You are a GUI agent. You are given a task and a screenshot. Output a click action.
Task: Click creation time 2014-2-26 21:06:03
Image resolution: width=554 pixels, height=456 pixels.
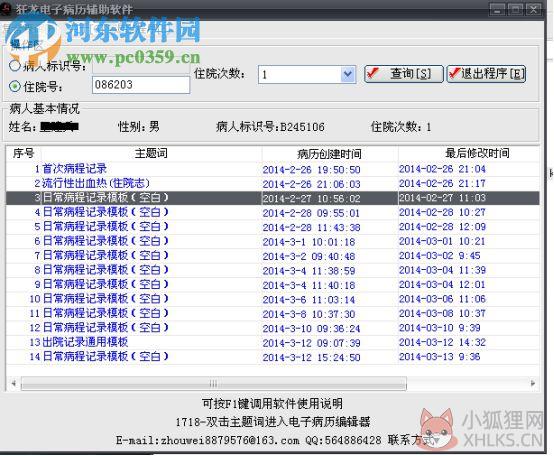point(311,184)
